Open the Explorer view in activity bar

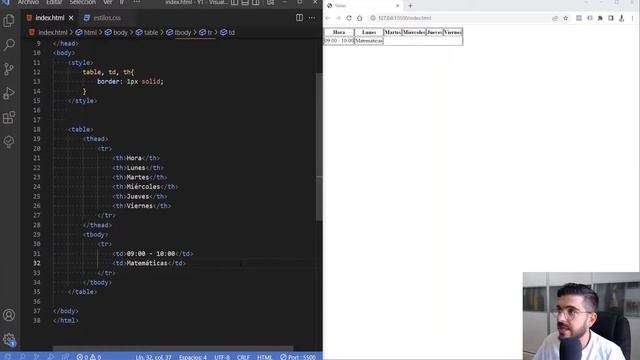pos(9,20)
